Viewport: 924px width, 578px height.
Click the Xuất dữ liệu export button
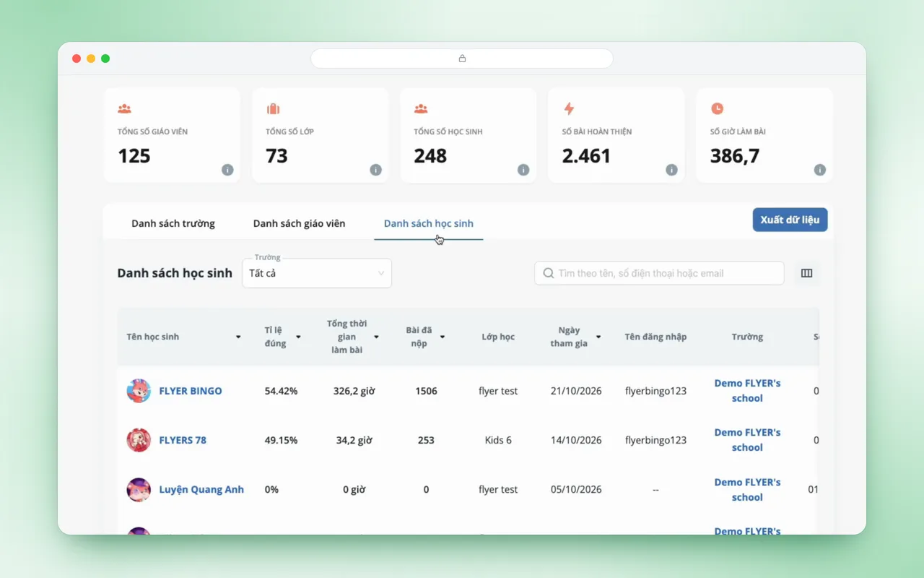790,220
